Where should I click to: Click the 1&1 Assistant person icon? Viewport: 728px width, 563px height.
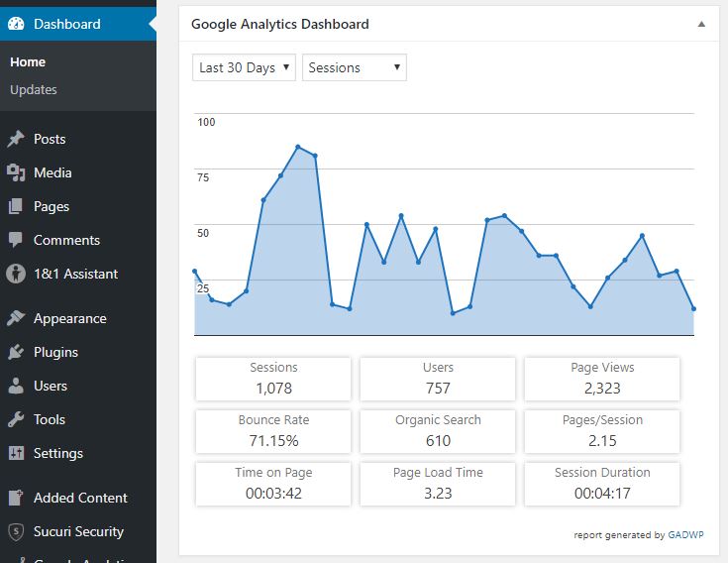tap(16, 274)
